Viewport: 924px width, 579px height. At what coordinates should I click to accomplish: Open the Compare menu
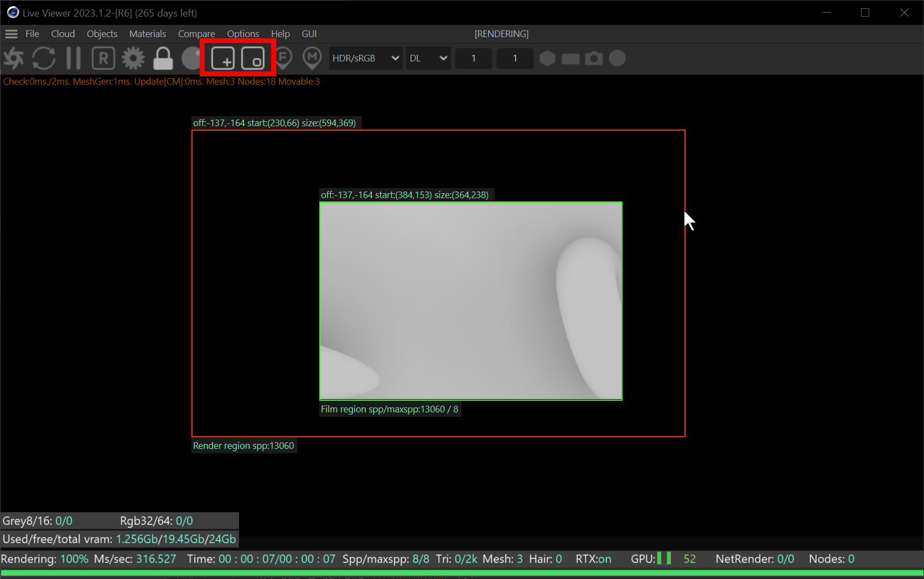(196, 34)
